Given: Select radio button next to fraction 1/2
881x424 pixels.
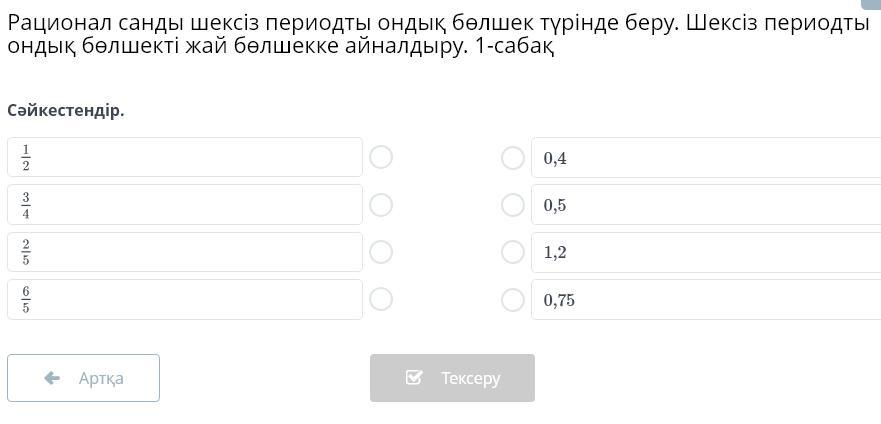Looking at the screenshot, I should coord(381,157).
